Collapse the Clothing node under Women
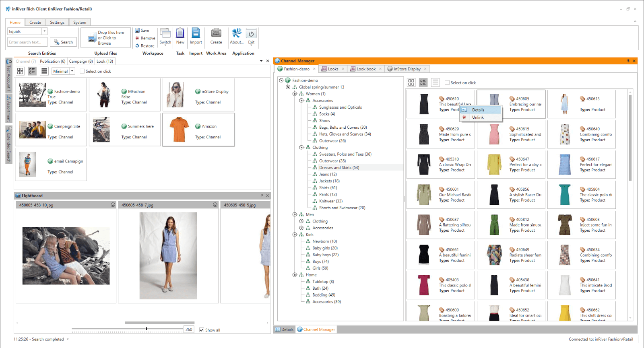Screen dimensions: 644x348 pyautogui.click(x=301, y=148)
